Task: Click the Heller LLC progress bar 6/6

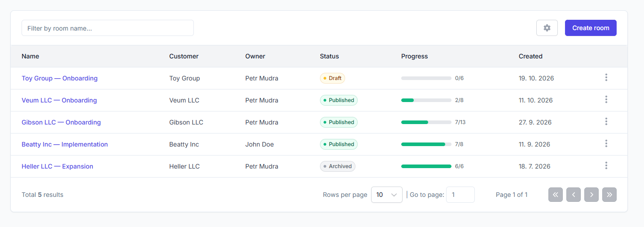Action: point(426,166)
